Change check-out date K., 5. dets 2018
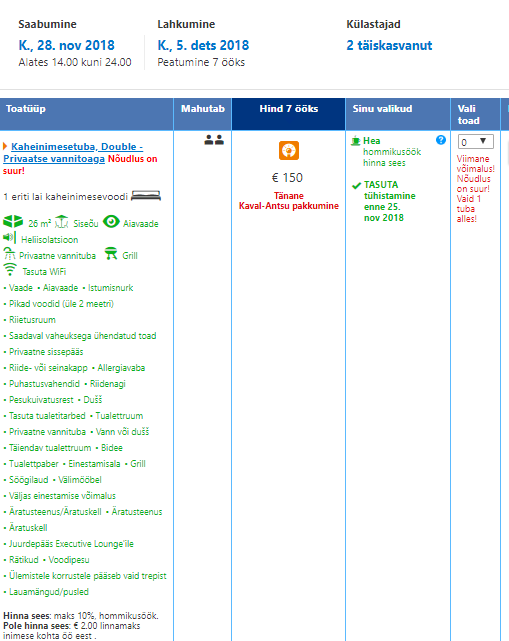 pos(203,45)
